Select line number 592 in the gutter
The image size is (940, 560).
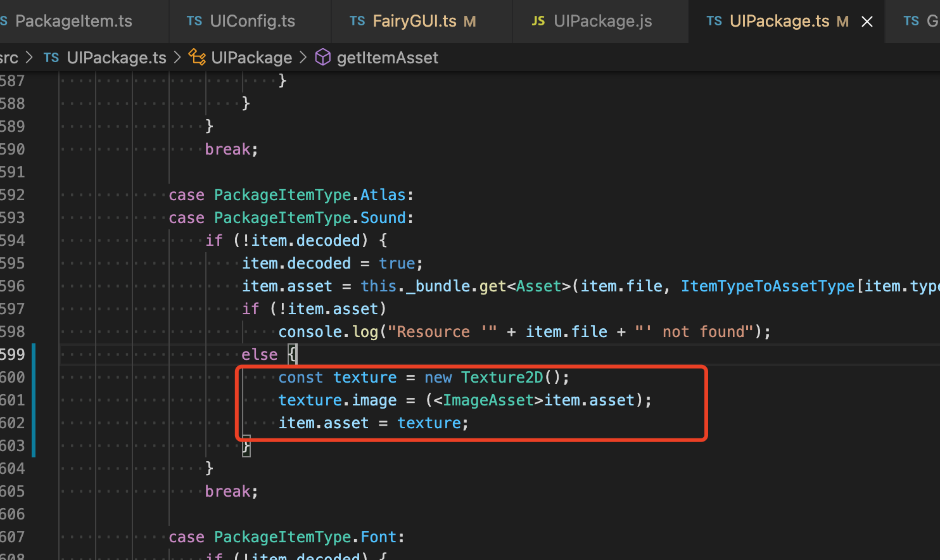[x=13, y=194]
